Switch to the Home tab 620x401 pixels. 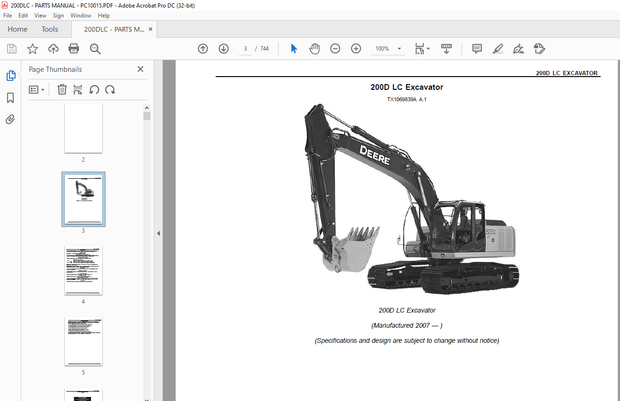[x=17, y=29]
